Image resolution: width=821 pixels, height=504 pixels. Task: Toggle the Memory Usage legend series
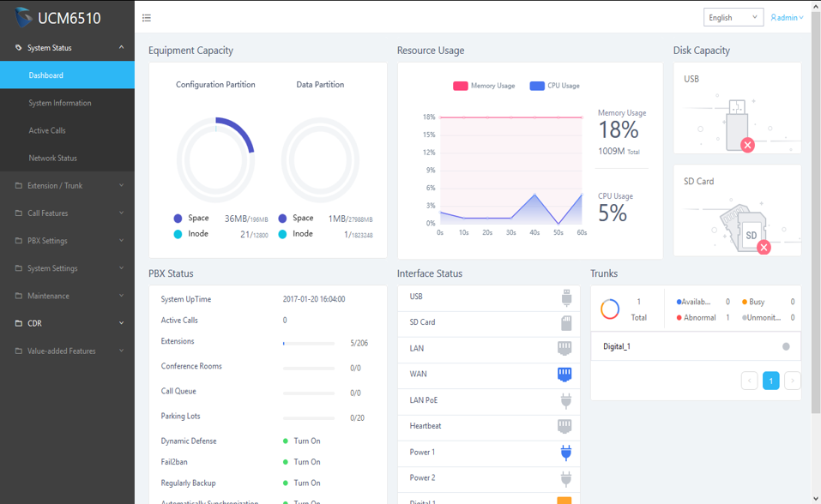pyautogui.click(x=485, y=86)
